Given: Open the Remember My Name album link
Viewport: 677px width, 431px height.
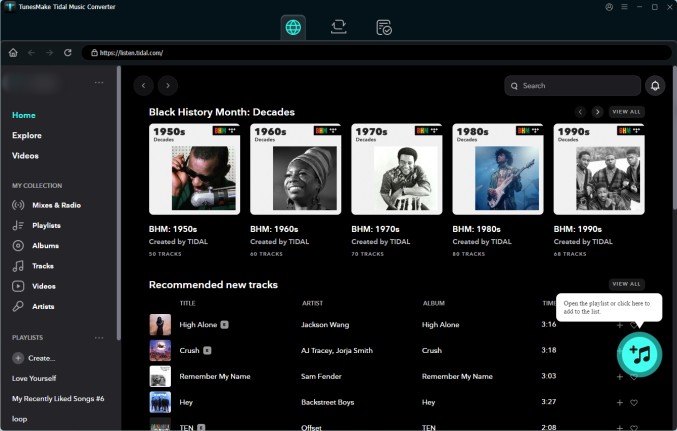Looking at the screenshot, I should [457, 376].
